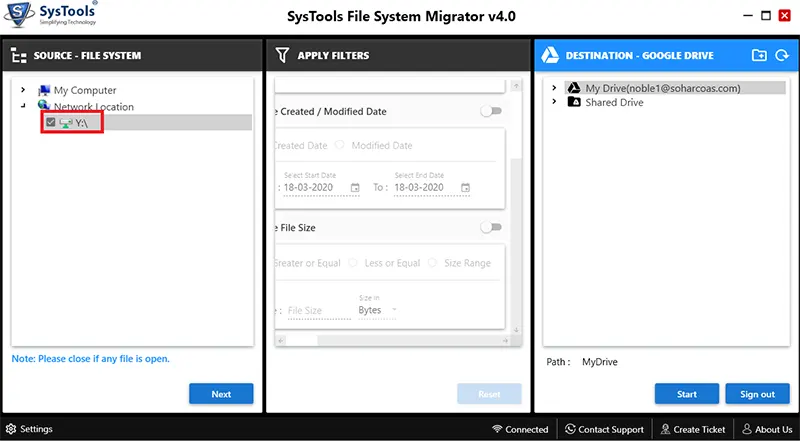Click the Connected wifi status icon
The height and width of the screenshot is (441, 800).
pyautogui.click(x=497, y=429)
